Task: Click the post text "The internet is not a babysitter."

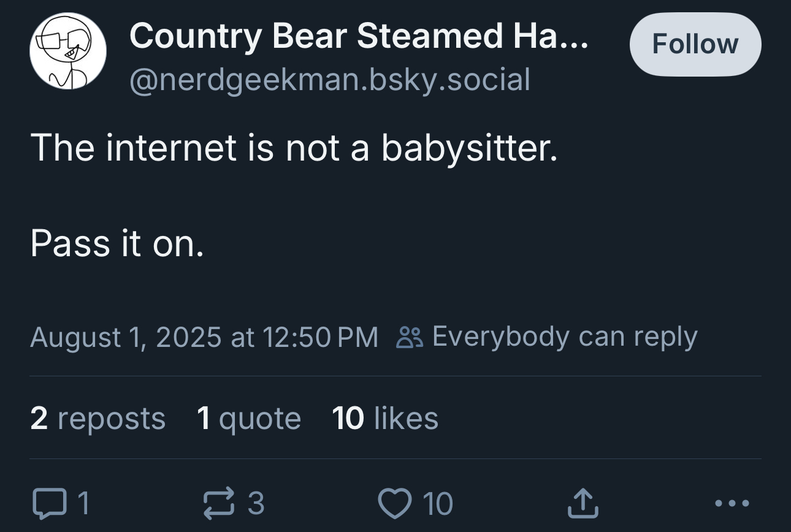Action: click(294, 148)
